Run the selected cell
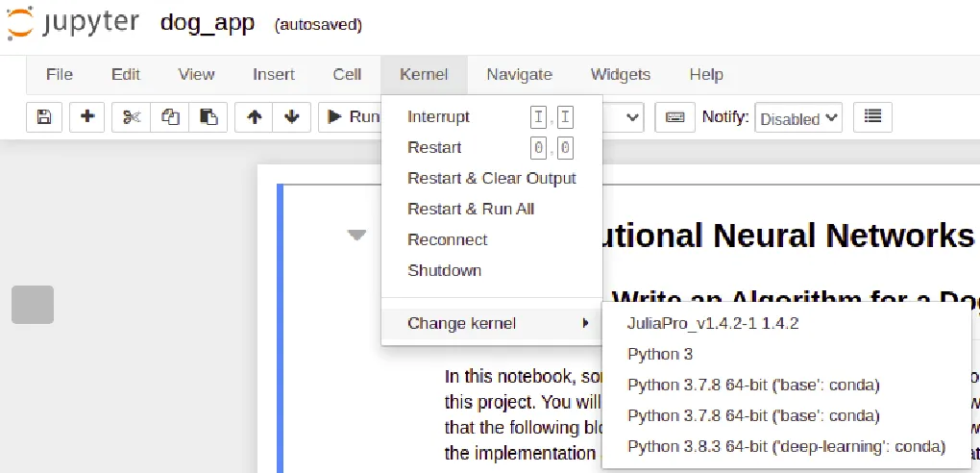This screenshot has height=473, width=980. pyautogui.click(x=350, y=117)
